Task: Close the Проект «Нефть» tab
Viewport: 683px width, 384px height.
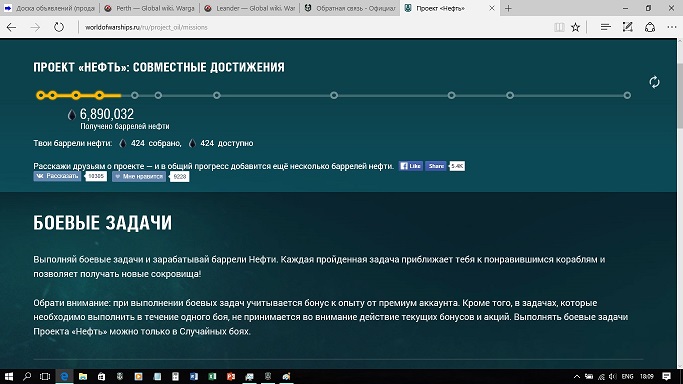Action: pyautogui.click(x=492, y=8)
